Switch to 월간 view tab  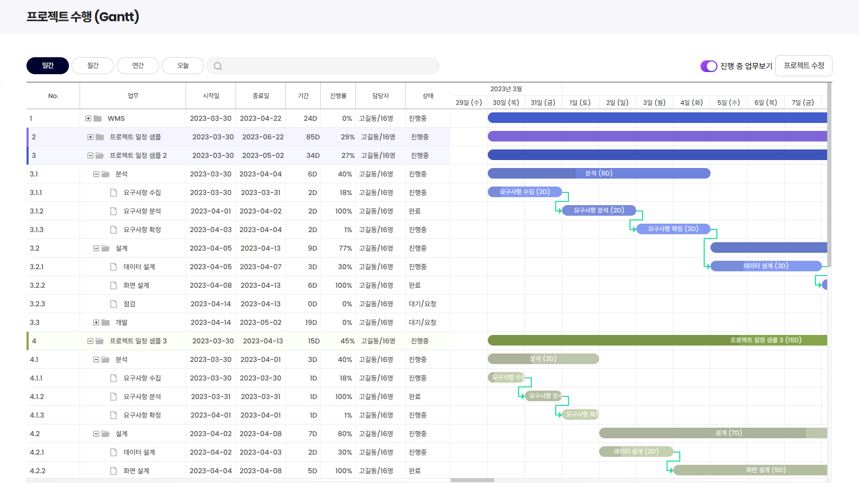93,66
